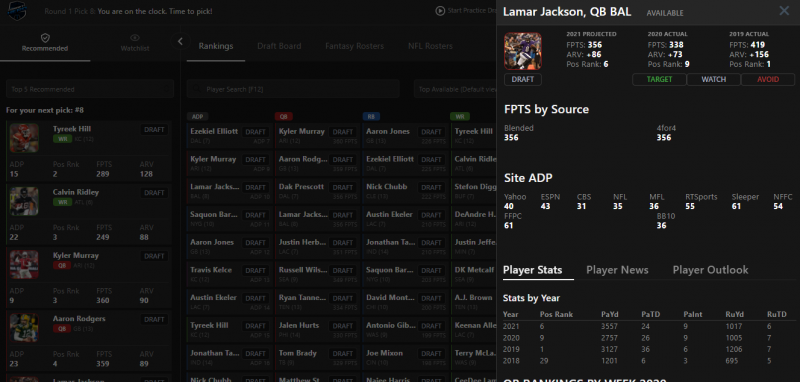Open the Recommended shield tab

pyautogui.click(x=45, y=43)
